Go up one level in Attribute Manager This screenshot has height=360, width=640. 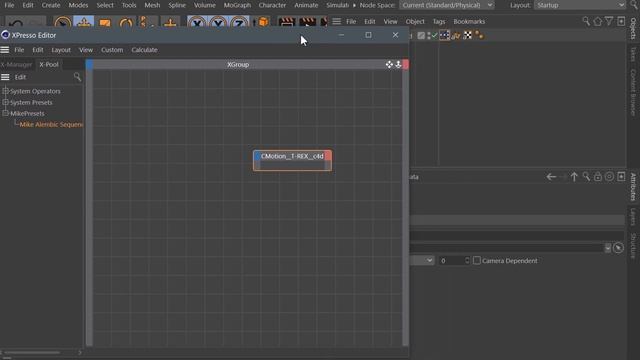pos(574,177)
